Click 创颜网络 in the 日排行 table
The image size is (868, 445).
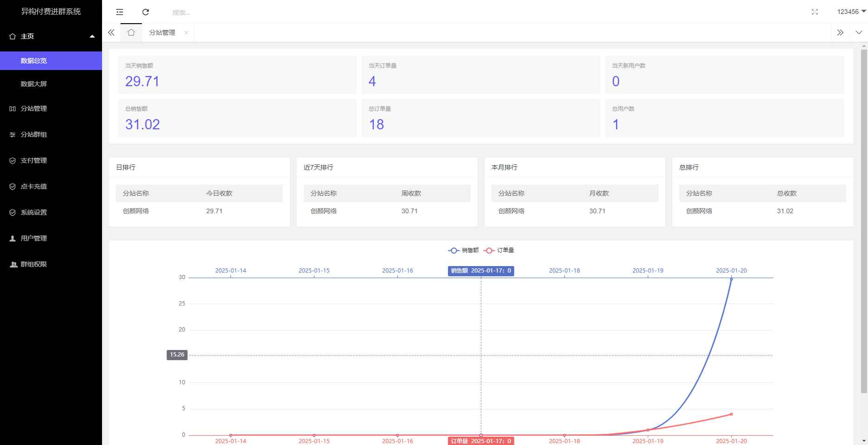[136, 211]
